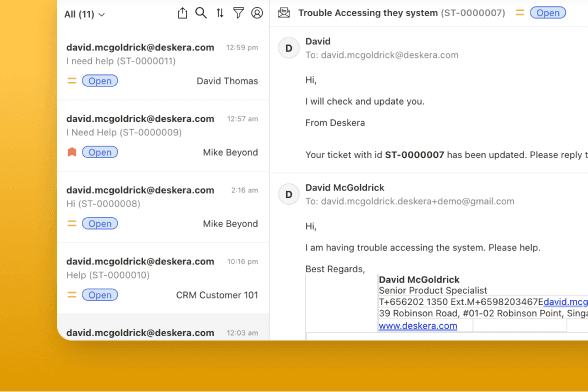
Task: Click the export/share tickets icon
Action: point(182,13)
